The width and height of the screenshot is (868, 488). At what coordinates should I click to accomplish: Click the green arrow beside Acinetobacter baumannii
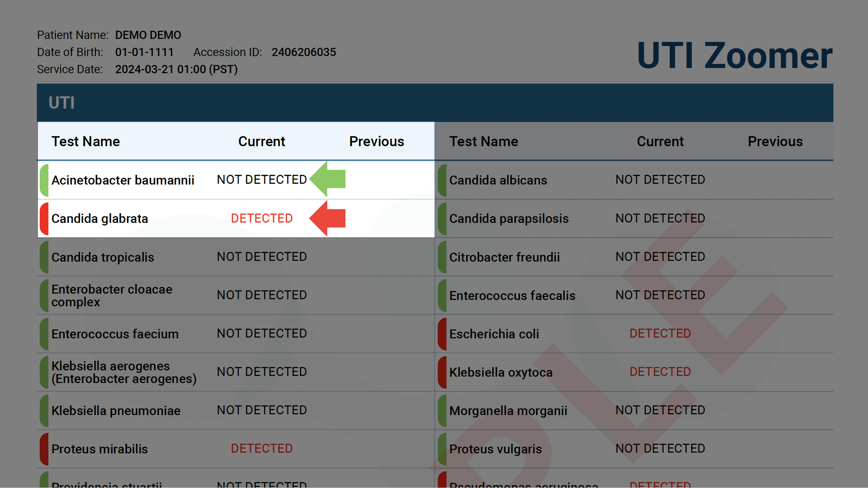328,179
